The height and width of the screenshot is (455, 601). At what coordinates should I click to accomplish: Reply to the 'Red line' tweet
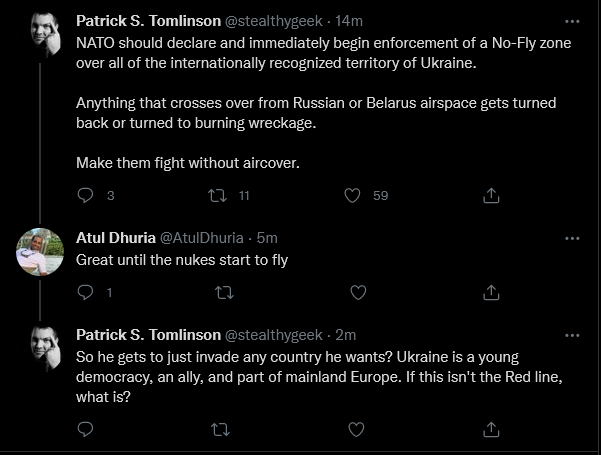(85, 429)
